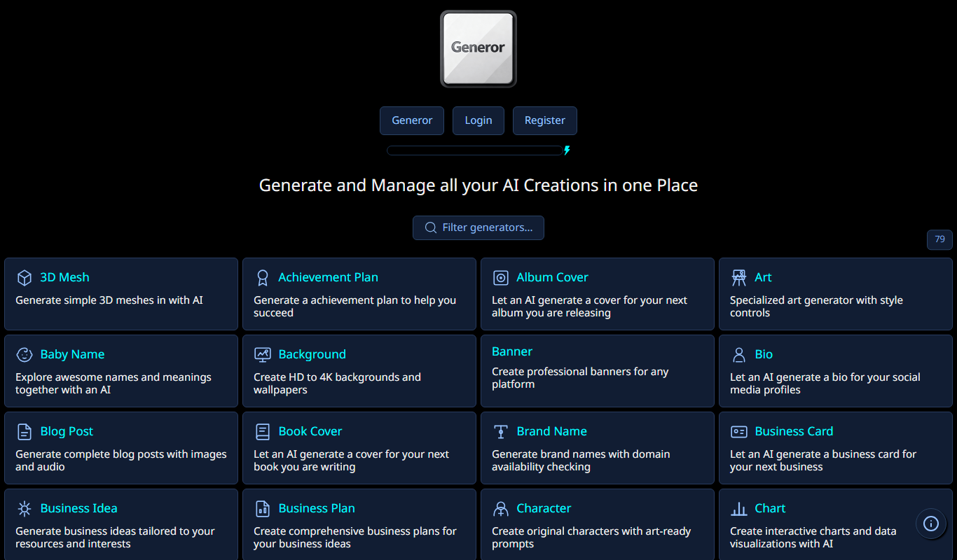Open the Banner generator title
This screenshot has height=560, width=957.
(x=512, y=351)
